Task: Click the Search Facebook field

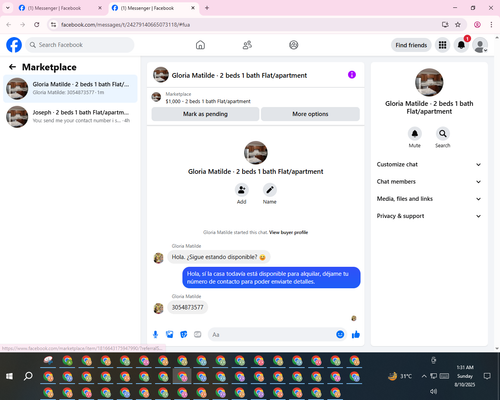Action: pyautogui.click(x=80, y=45)
